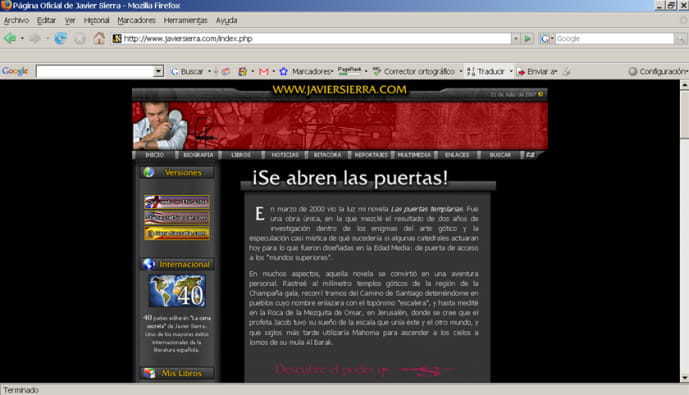Open the Gmail icon on the Google toolbar
This screenshot has width=689, height=395.
[x=264, y=71]
